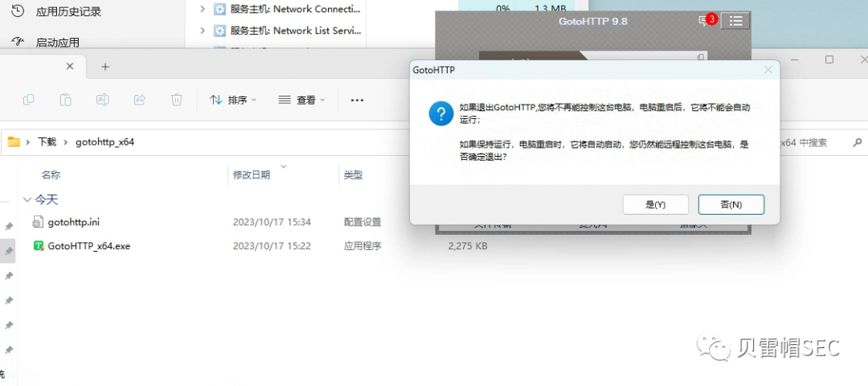Select the 服务主机: Network List Servi... process
This screenshot has width=868, height=386.
(x=296, y=31)
